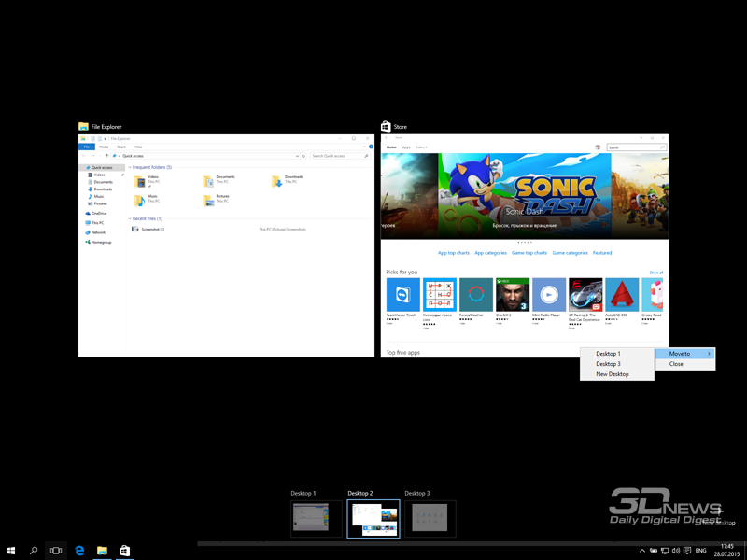Viewport: 747px width, 560px height.
Task: Open the Featured link in Store
Action: 602,253
